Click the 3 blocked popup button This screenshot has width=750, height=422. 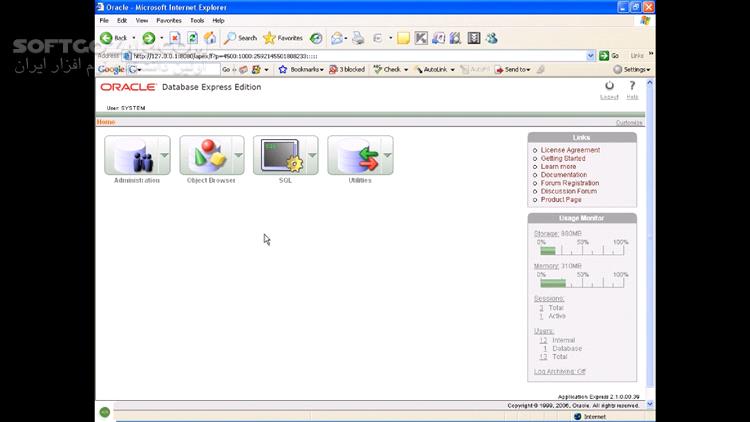347,69
